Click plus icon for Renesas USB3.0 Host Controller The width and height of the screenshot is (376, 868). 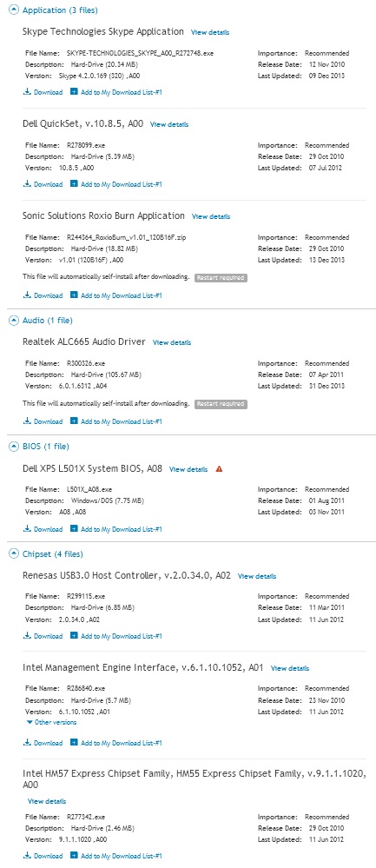(x=74, y=636)
